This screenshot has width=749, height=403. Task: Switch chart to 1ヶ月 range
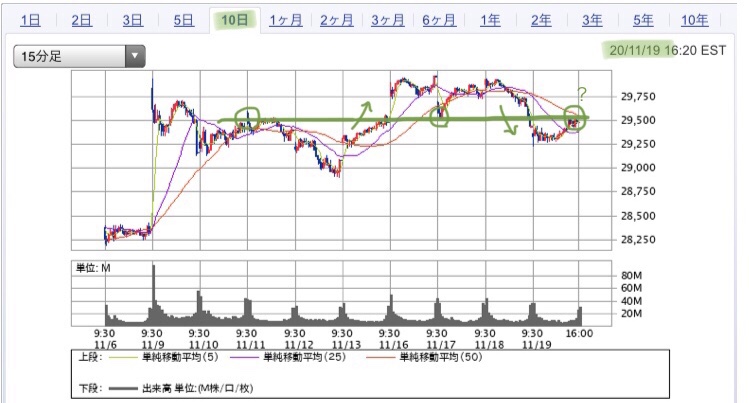click(x=284, y=20)
